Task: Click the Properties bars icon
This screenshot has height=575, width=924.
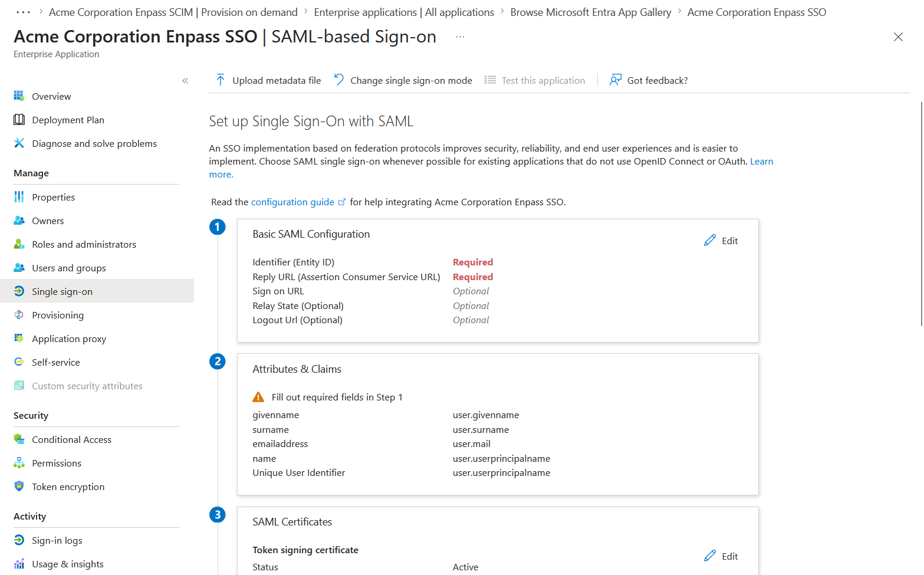Action: (x=19, y=196)
